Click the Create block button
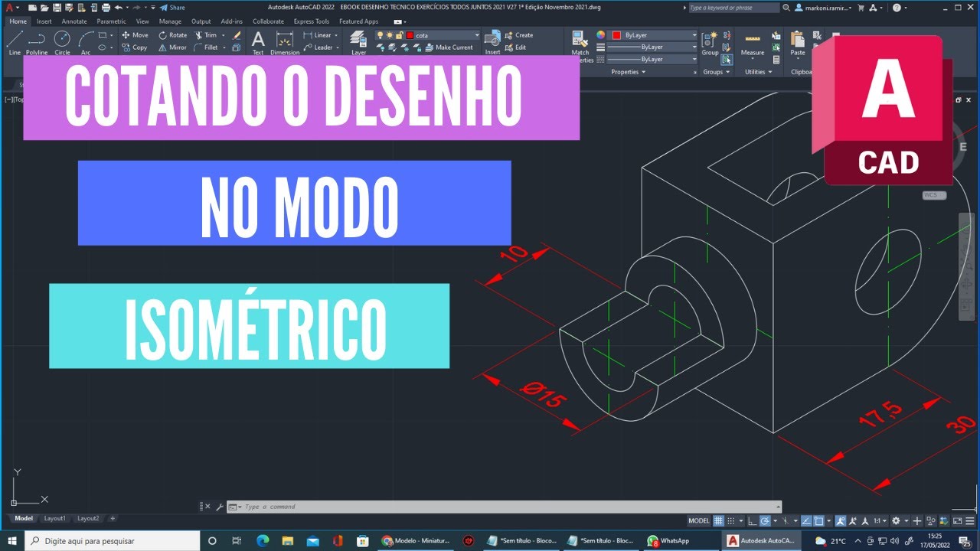The width and height of the screenshot is (980, 551). 518,35
